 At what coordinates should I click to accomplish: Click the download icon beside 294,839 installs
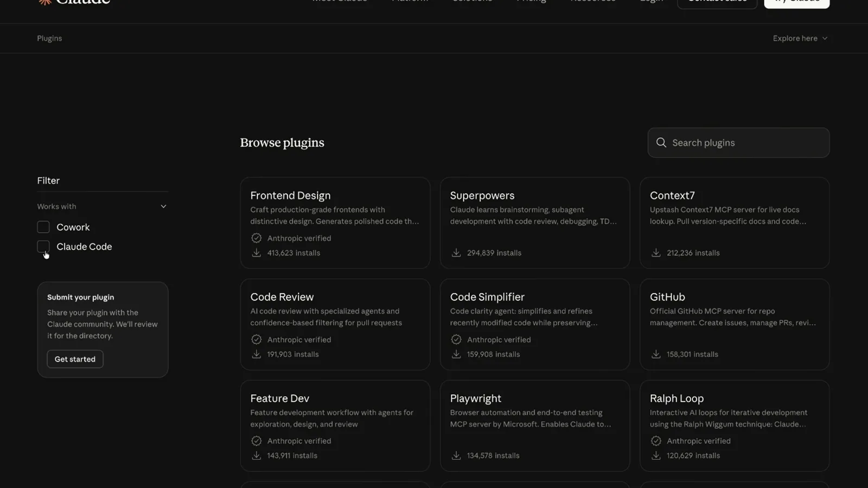pos(456,253)
